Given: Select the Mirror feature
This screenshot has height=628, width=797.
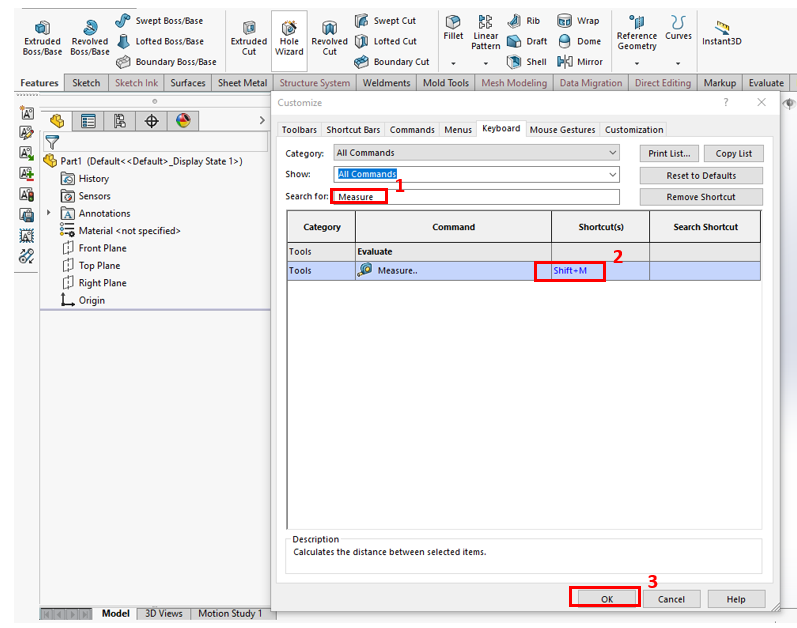Looking at the screenshot, I should click(x=579, y=62).
